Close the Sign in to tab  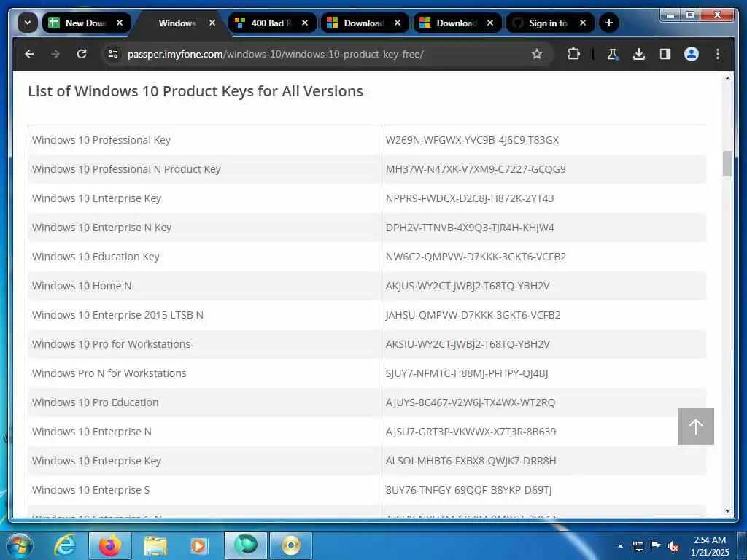[x=583, y=23]
